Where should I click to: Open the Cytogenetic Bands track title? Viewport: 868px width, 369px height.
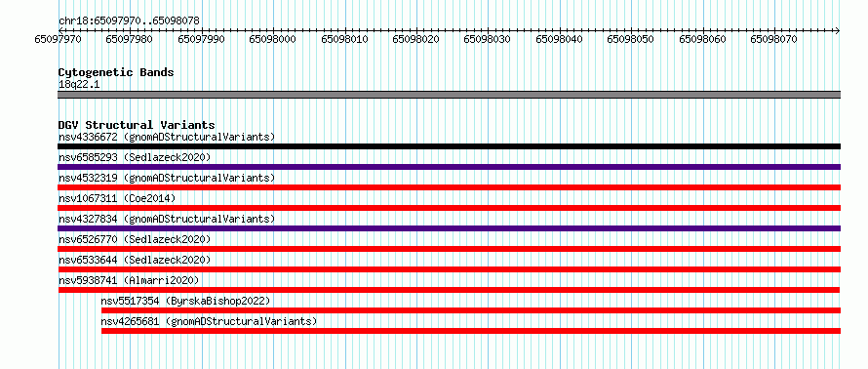116,72
